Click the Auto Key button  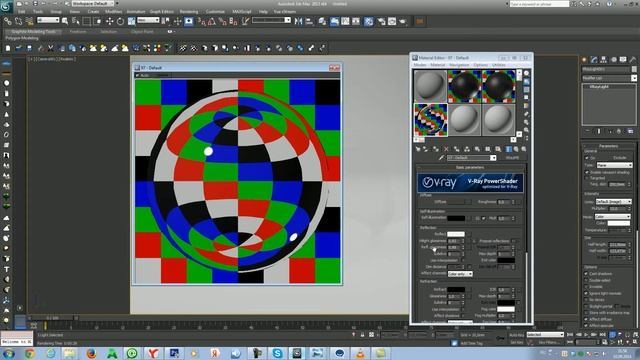coord(516,335)
